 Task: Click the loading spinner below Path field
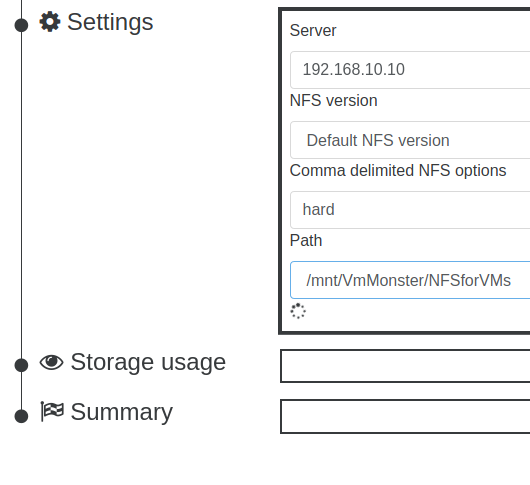tap(298, 311)
